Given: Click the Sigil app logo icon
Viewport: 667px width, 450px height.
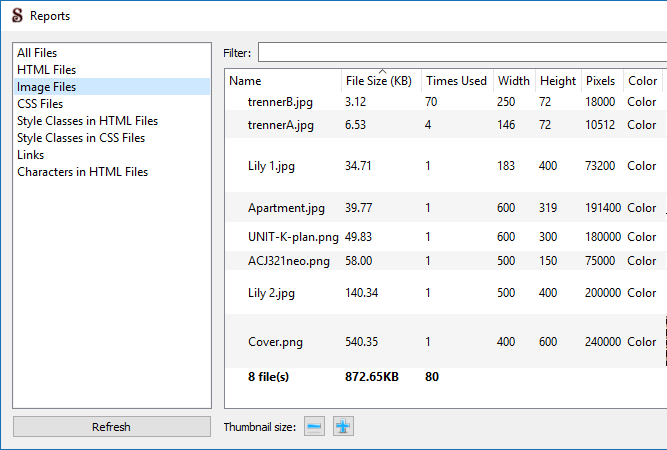Looking at the screenshot, I should [17, 15].
